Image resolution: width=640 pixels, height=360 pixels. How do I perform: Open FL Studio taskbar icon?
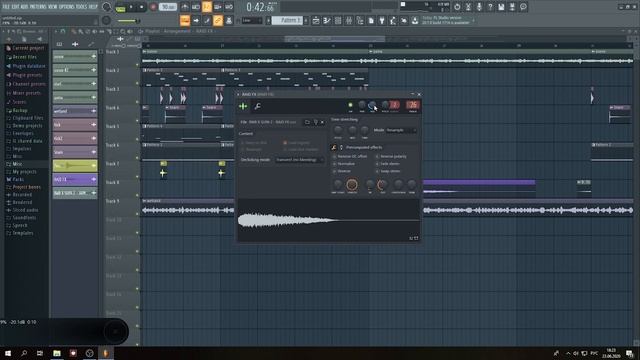[105, 353]
